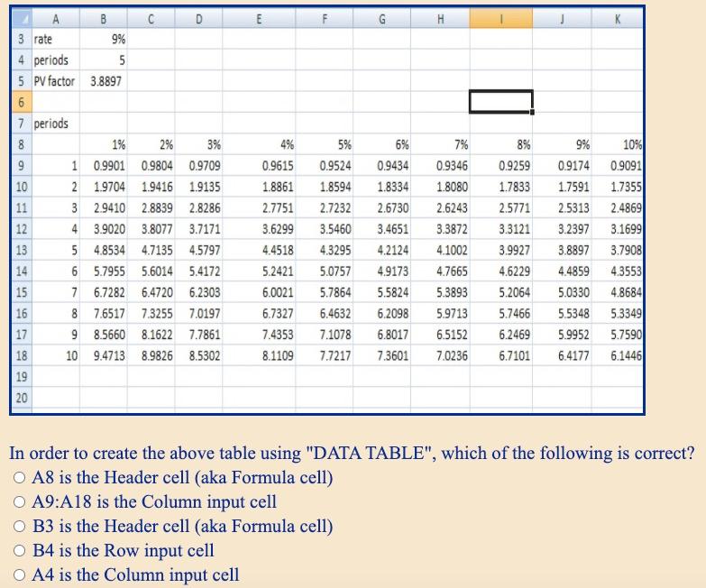
Task: Select column D header
Action: tap(198, 18)
